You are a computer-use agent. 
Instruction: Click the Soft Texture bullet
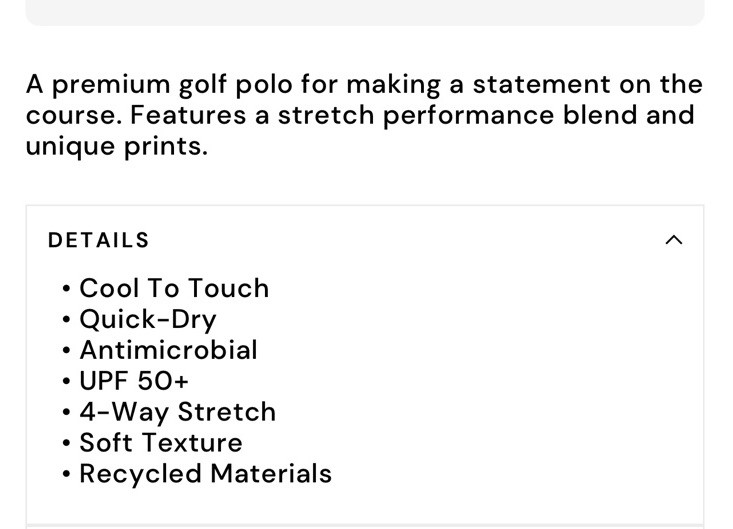click(161, 443)
